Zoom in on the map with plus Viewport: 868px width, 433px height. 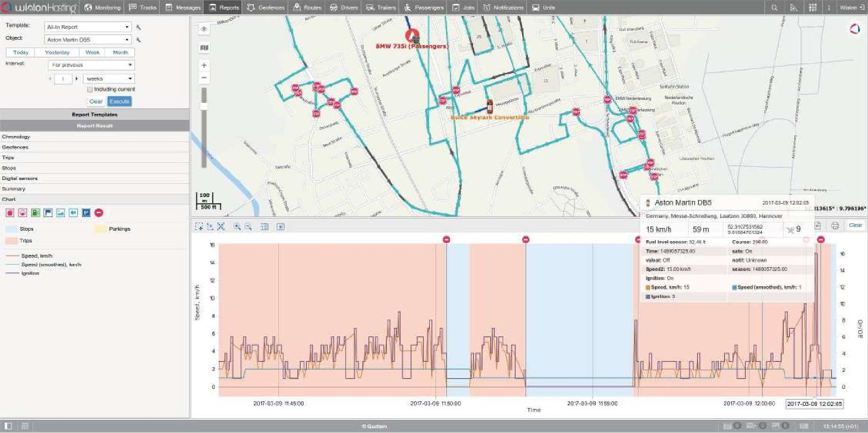pyautogui.click(x=204, y=65)
